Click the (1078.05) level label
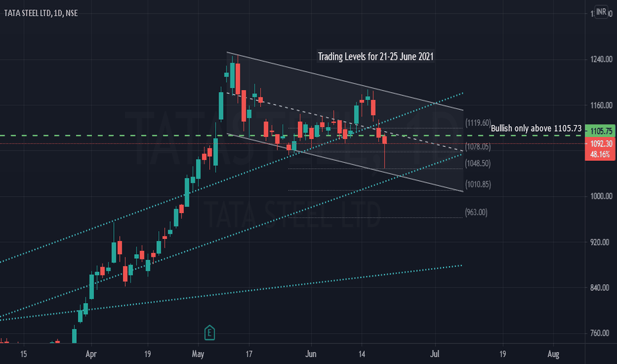Image resolution: width=617 pixels, height=364 pixels. pos(478,147)
